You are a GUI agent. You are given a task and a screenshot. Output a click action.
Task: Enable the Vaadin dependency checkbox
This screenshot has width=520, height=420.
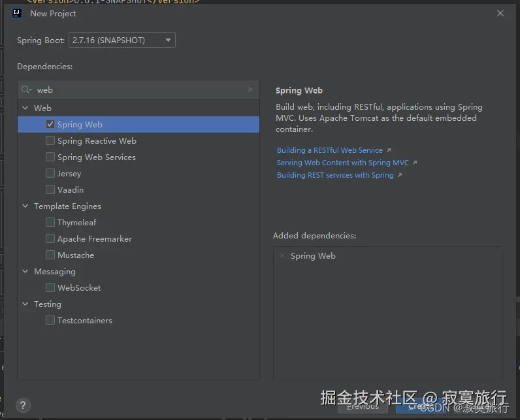coord(50,189)
